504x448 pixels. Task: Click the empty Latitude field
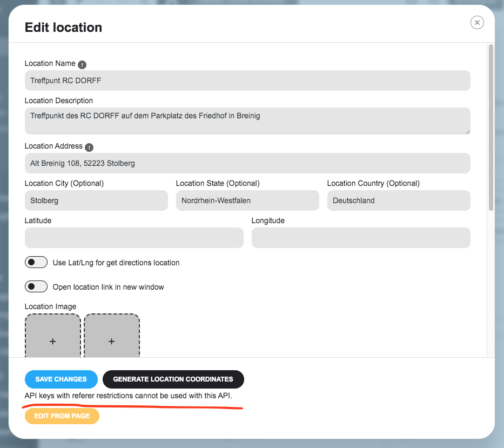pos(134,238)
